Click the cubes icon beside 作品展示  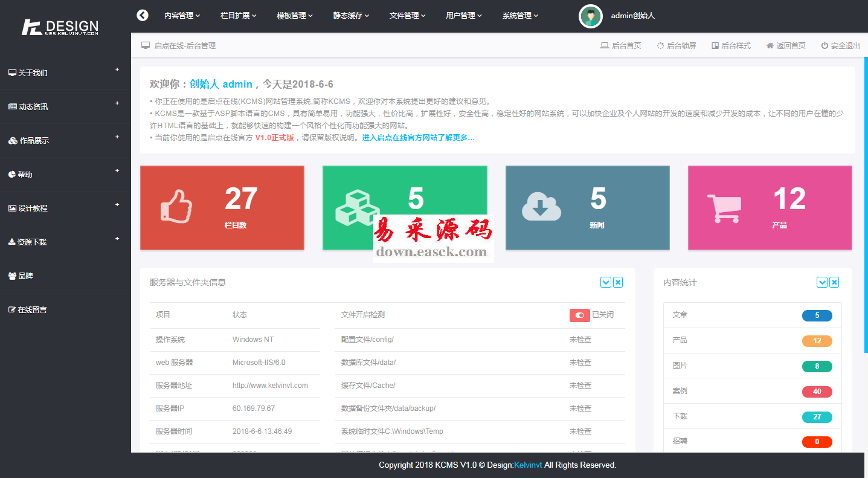[13, 140]
